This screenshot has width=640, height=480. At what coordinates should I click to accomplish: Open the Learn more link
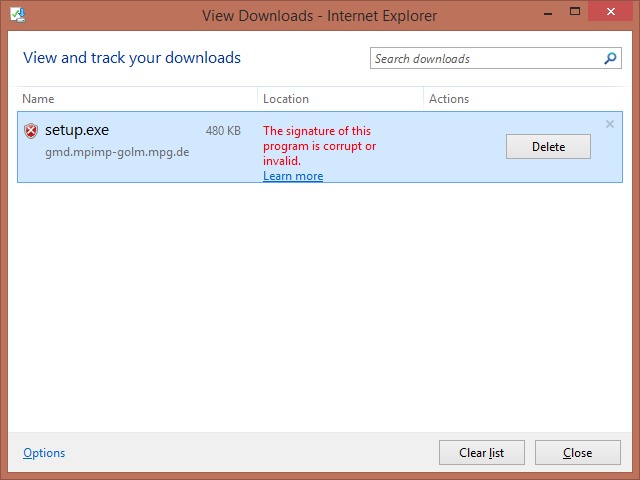tap(293, 176)
